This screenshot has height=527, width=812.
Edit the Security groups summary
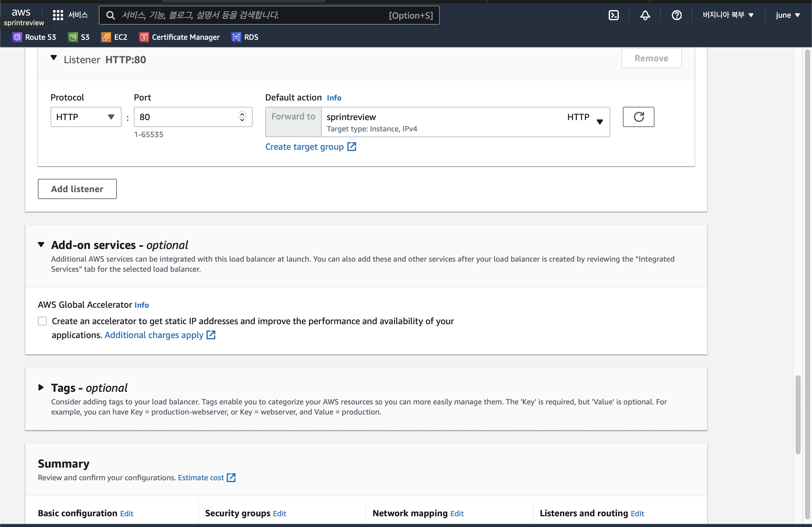pyautogui.click(x=279, y=513)
